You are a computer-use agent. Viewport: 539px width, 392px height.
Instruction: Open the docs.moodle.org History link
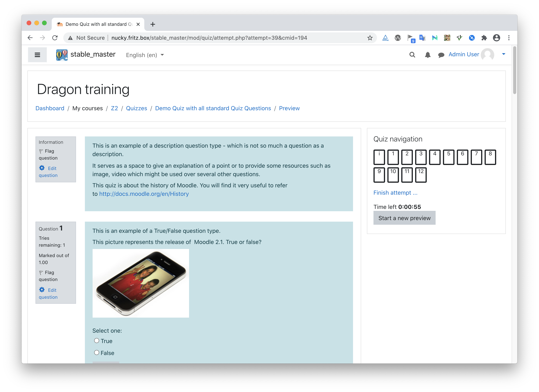[x=144, y=194]
